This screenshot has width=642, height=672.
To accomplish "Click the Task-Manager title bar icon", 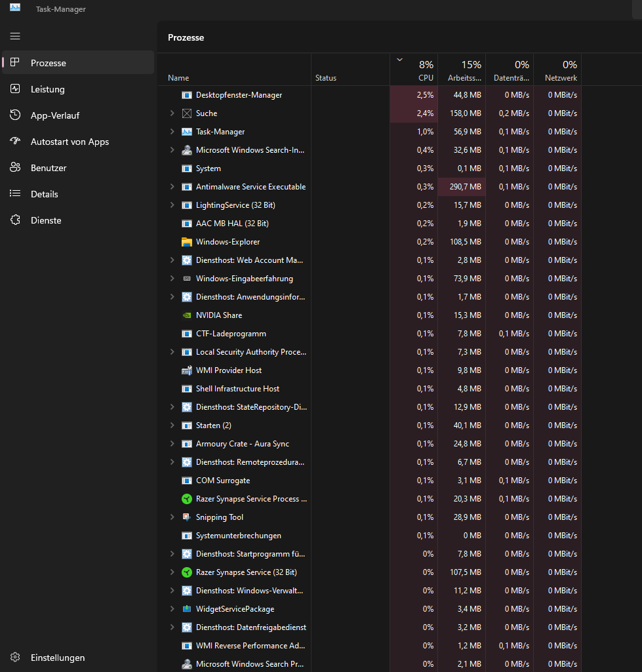I will [x=15, y=7].
